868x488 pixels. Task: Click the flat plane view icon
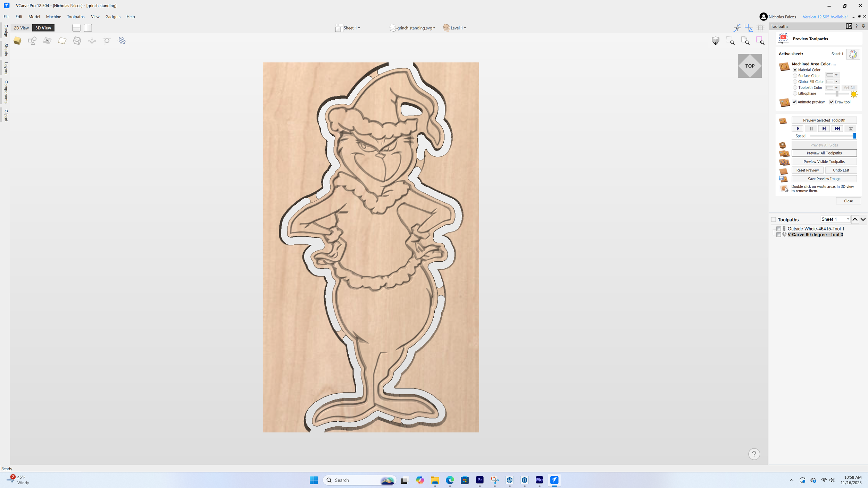coord(62,41)
